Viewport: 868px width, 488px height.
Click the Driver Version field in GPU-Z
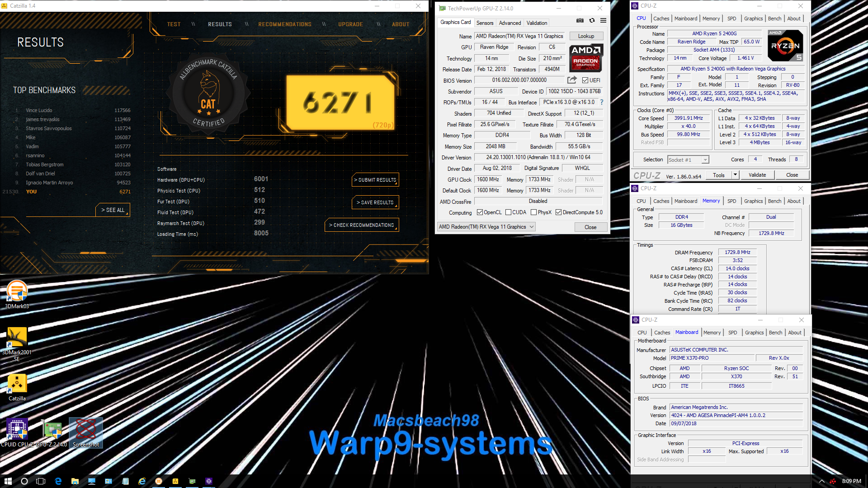coord(538,157)
